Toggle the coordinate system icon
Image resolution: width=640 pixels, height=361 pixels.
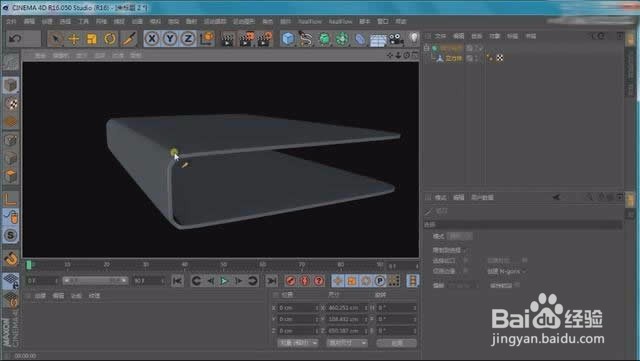pos(207,38)
